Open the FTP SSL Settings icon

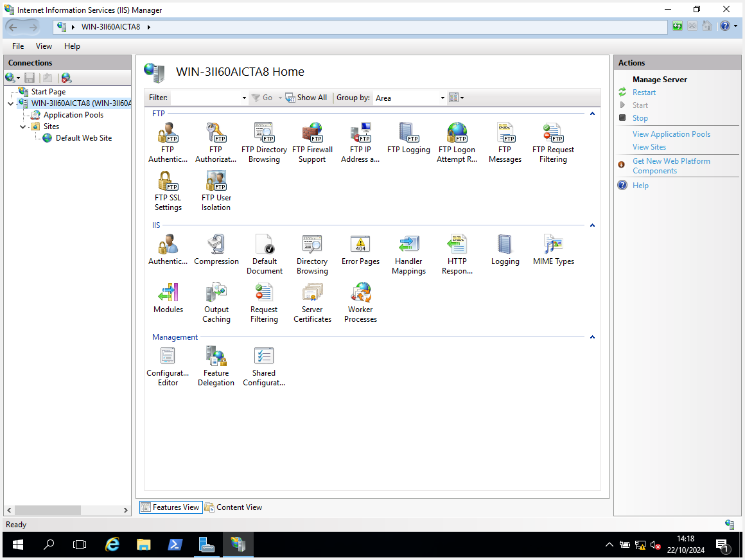click(168, 191)
